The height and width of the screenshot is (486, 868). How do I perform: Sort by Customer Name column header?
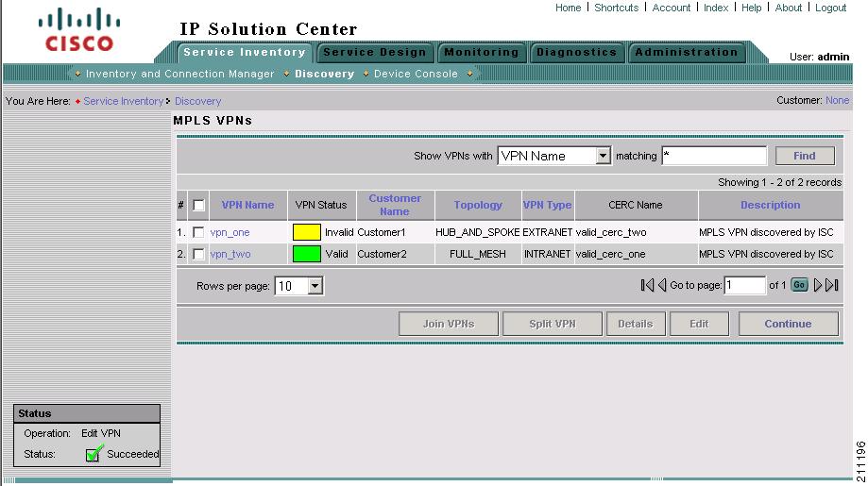[395, 205]
